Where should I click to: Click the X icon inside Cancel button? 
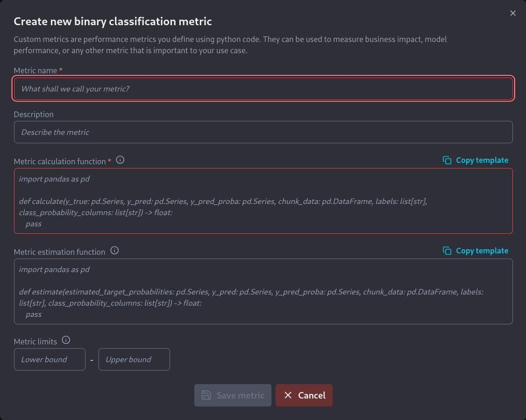click(288, 395)
